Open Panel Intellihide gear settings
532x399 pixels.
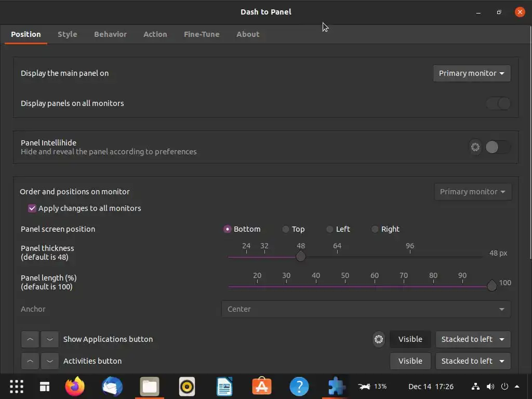[x=475, y=147]
